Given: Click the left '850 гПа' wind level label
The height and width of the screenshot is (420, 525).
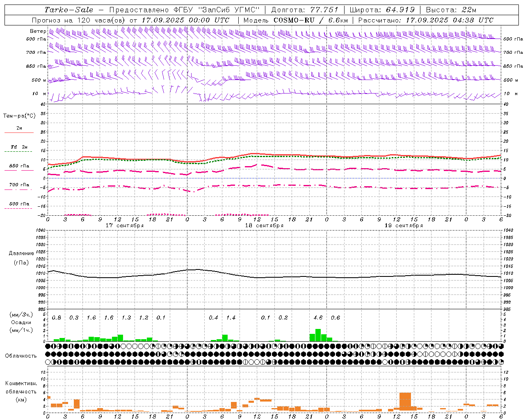Looking at the screenshot, I should pyautogui.click(x=36, y=66).
